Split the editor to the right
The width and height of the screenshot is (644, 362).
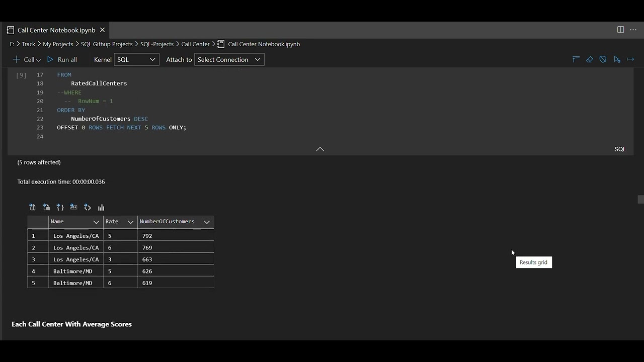(620, 30)
